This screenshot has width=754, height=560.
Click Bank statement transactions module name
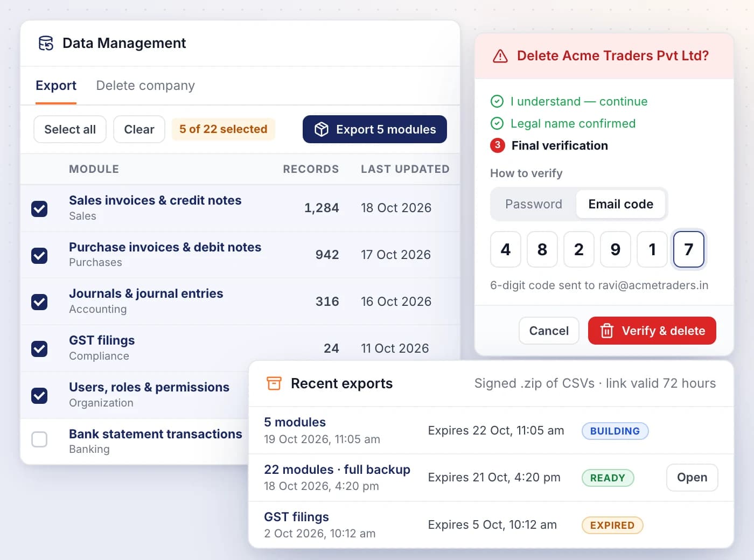(x=156, y=434)
